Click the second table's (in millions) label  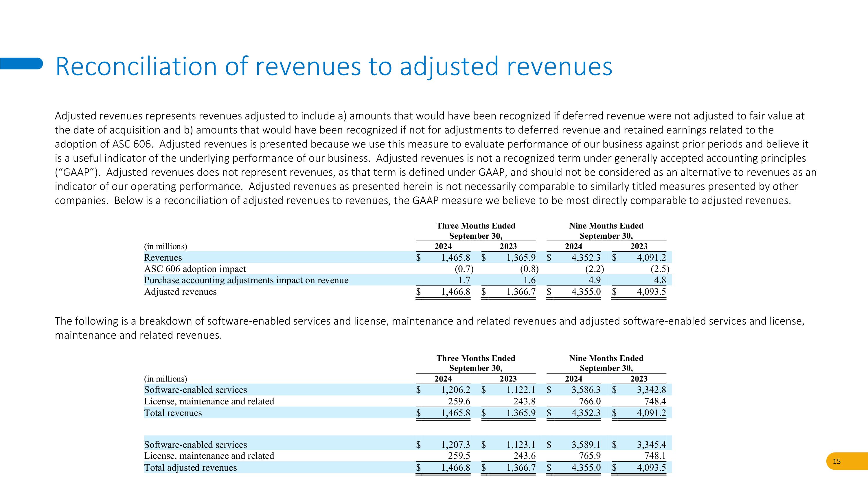tap(165, 379)
